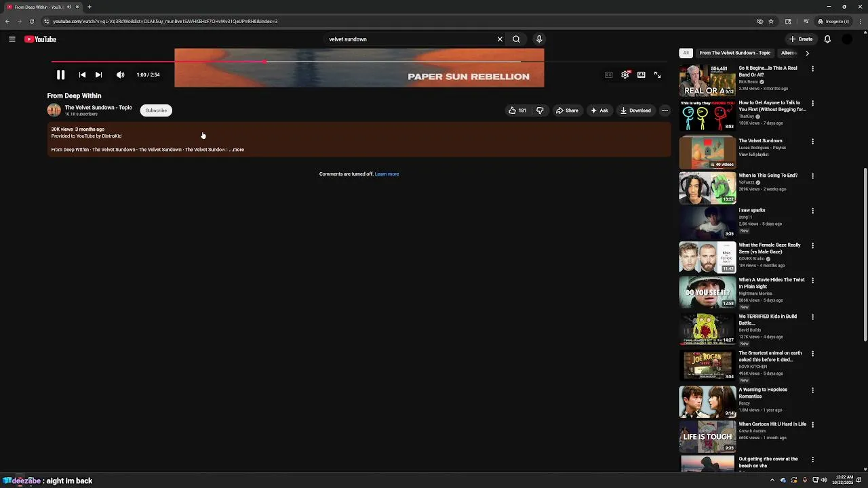Open The Velvet Sundown channel avatar
The height and width of the screenshot is (488, 868).
pos(54,110)
